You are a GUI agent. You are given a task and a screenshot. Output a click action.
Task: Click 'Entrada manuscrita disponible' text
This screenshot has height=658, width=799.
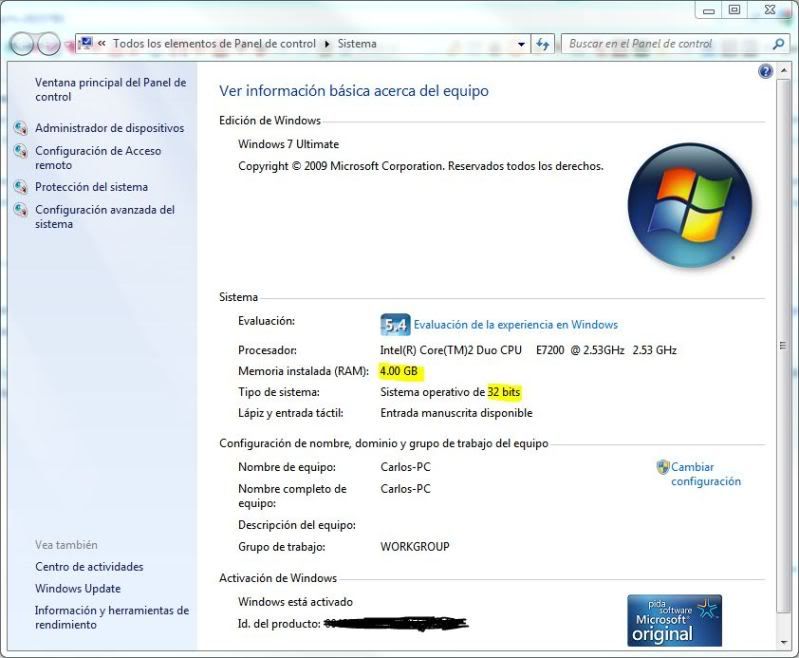pos(457,413)
